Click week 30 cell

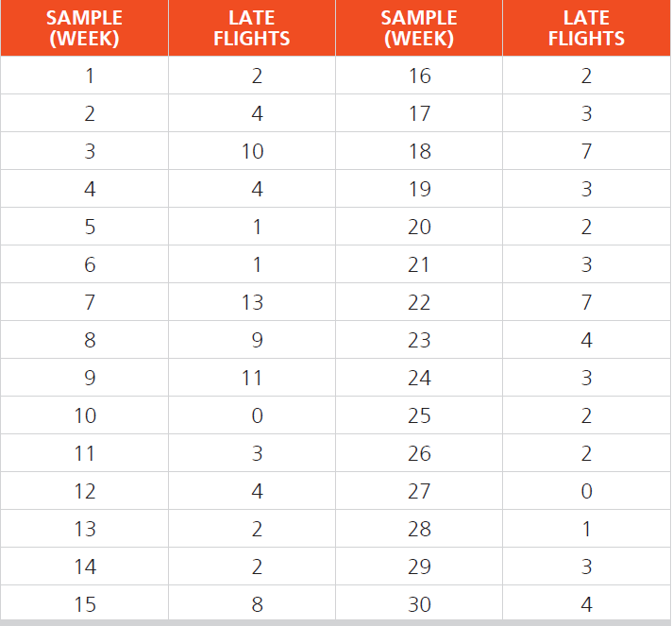[419, 603]
